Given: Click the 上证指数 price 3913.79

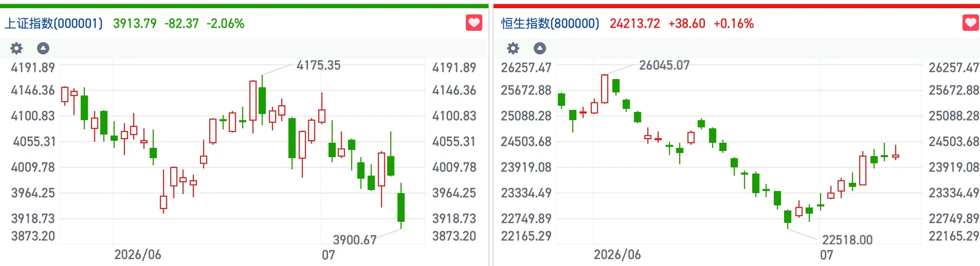Looking at the screenshot, I should point(135,24).
